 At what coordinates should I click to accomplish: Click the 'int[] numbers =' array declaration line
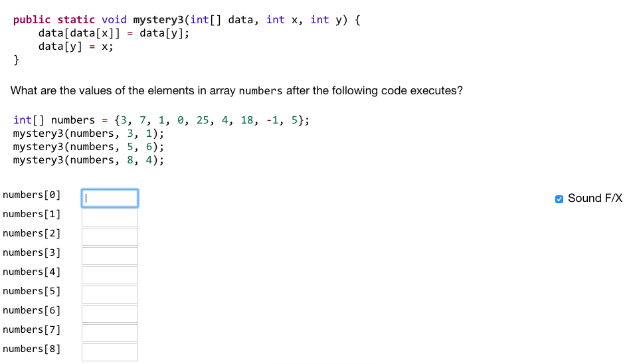point(161,120)
